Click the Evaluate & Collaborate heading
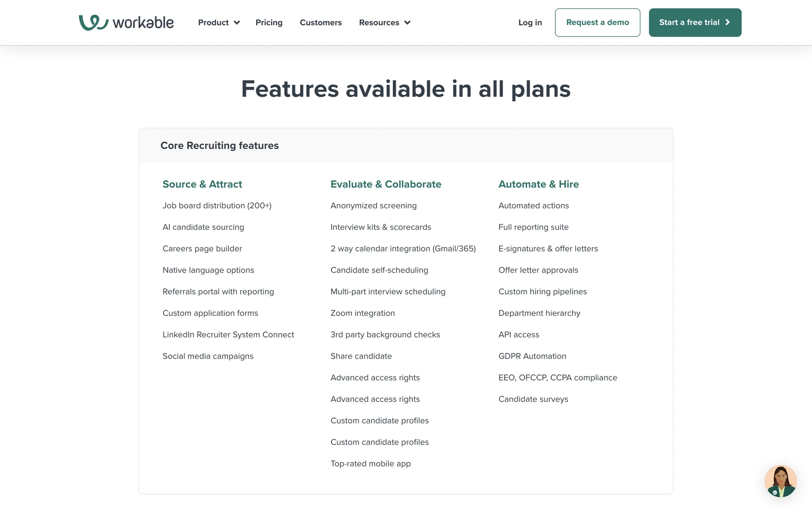812x508 pixels. (x=386, y=184)
